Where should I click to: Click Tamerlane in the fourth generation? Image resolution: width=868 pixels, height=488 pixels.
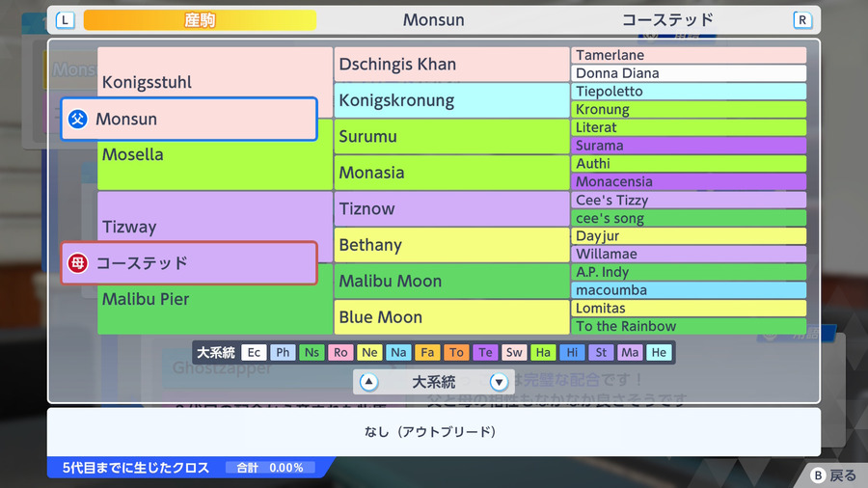pos(689,55)
